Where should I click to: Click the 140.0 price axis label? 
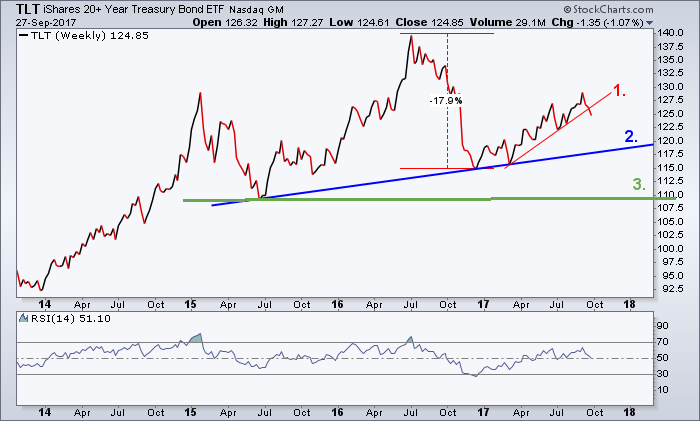pos(670,33)
